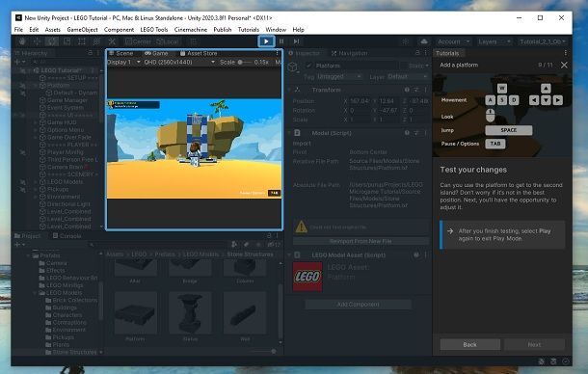Screen dimensions: 588x374
Task: Open the Layers dropdown
Action: [x=494, y=41]
